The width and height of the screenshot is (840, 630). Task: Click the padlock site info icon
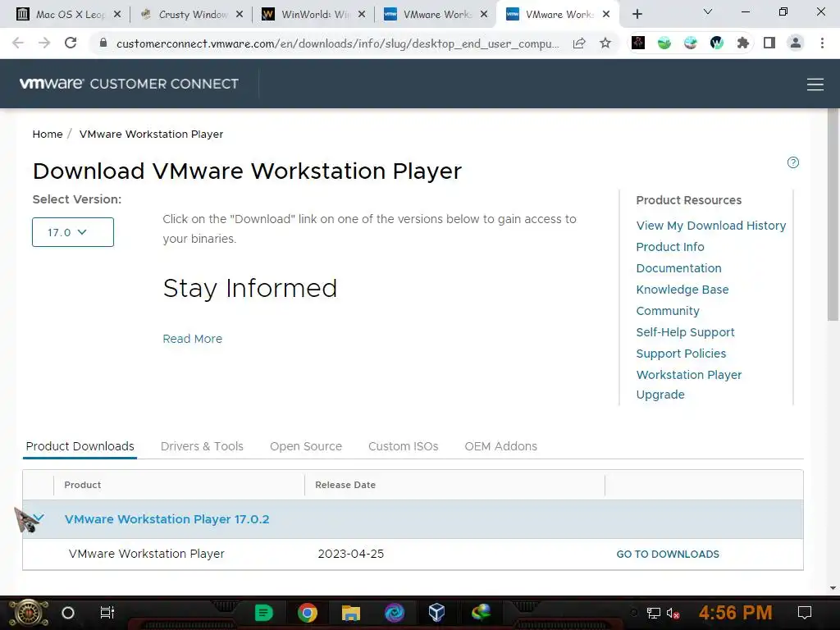tap(103, 43)
